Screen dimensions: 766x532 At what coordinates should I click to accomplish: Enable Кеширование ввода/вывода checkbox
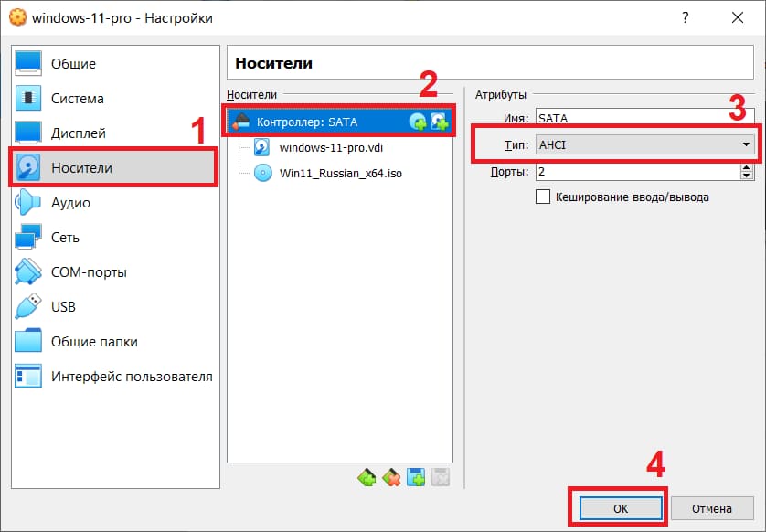[543, 197]
